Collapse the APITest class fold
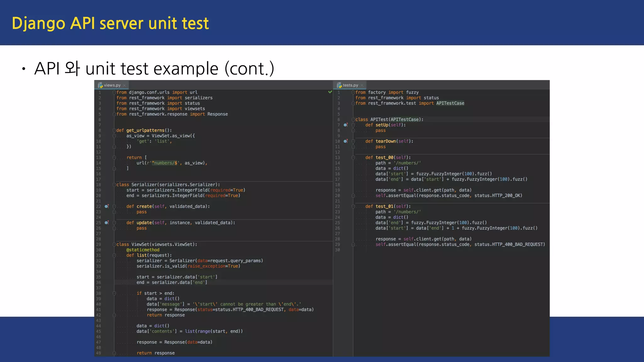The width and height of the screenshot is (644, 362). pyautogui.click(x=353, y=120)
